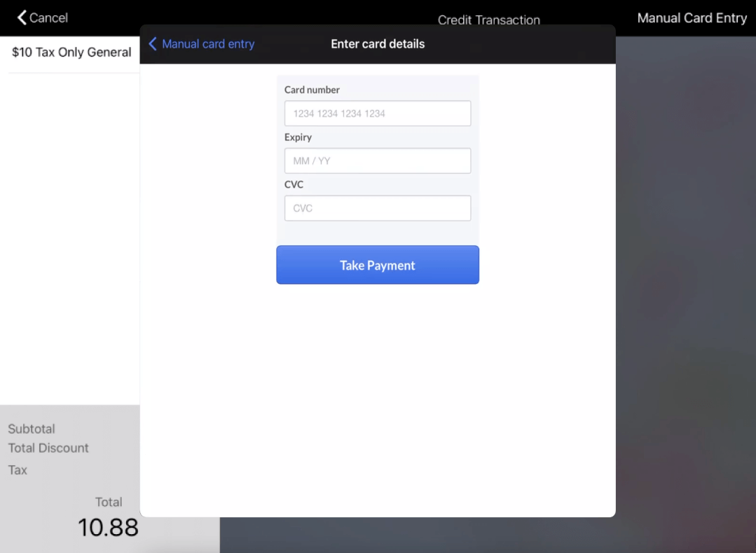Click the Total Discount label
756x553 pixels.
tap(48, 448)
